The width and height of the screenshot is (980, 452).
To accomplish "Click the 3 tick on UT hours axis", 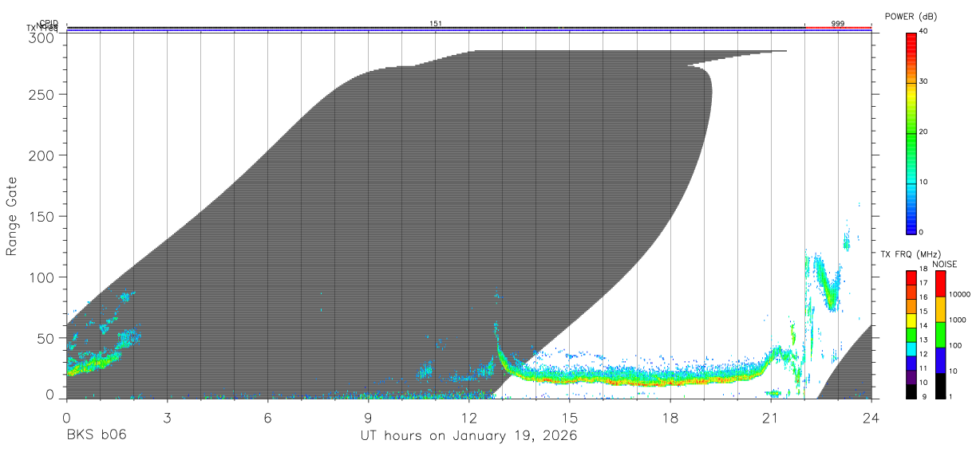I will coord(167,418).
